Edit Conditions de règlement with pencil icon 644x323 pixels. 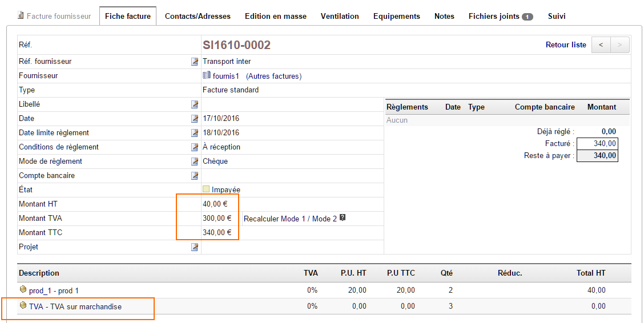coord(195,147)
